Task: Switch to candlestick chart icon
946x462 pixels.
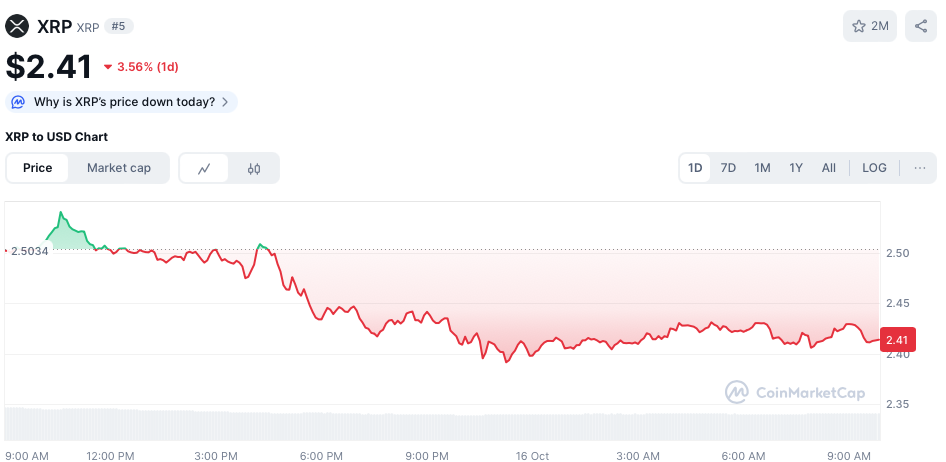Action: [x=254, y=168]
